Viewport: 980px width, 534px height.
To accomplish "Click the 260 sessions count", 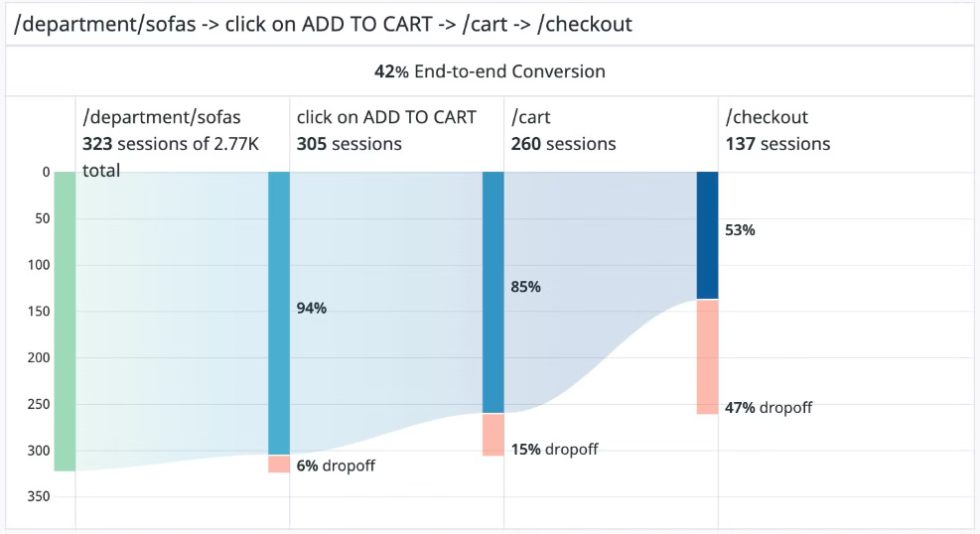I will tap(563, 144).
